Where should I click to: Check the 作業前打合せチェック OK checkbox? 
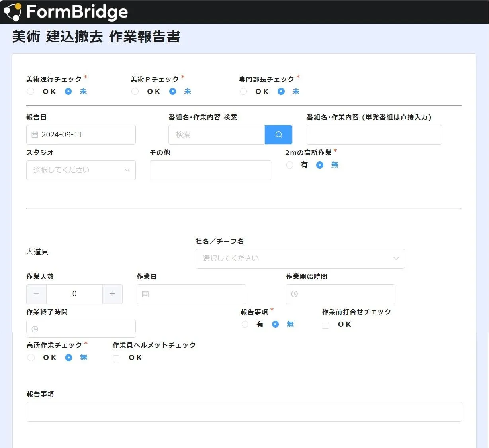tap(325, 325)
